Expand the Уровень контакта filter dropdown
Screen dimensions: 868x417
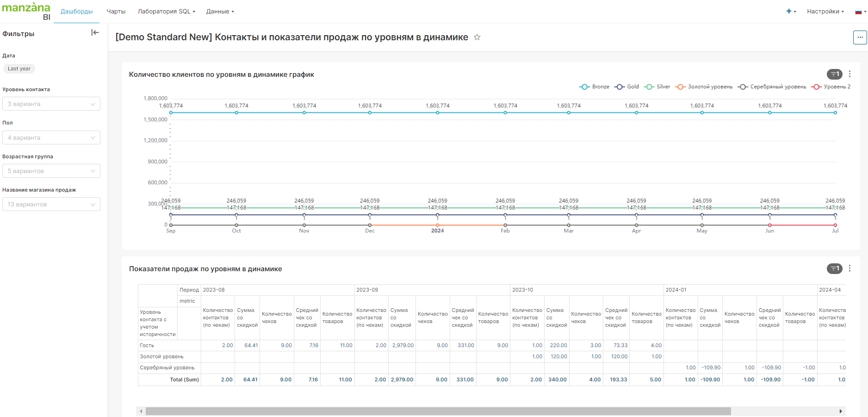[51, 104]
